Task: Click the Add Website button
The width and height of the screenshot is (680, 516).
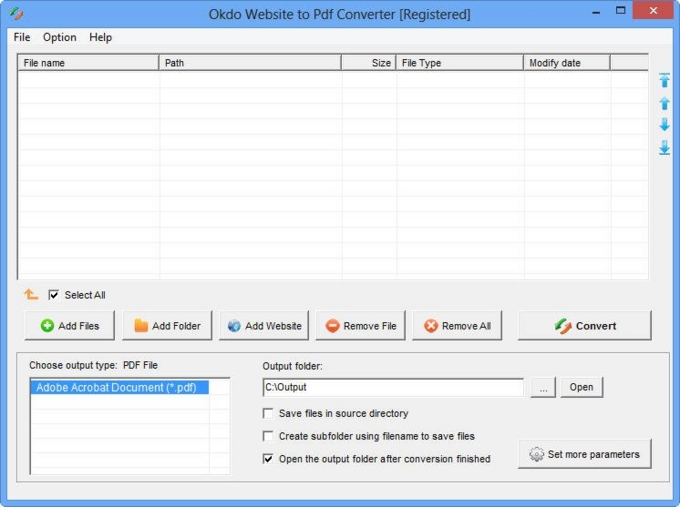Action: (x=264, y=325)
